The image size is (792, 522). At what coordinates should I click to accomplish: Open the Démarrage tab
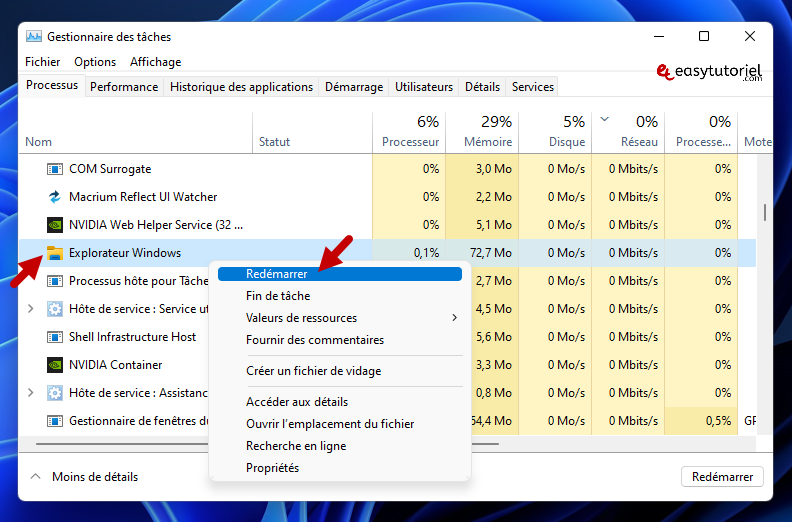[x=354, y=87]
